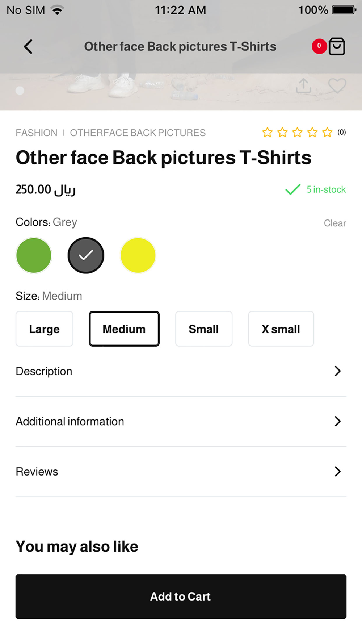Open the shopping cart bag icon
This screenshot has width=362, height=644.
pyautogui.click(x=337, y=46)
